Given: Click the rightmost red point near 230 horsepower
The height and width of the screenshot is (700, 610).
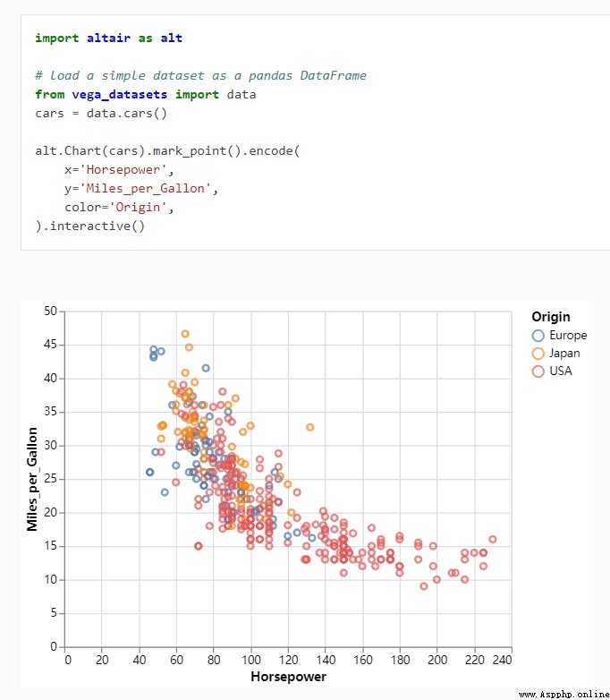Looking at the screenshot, I should (x=493, y=539).
